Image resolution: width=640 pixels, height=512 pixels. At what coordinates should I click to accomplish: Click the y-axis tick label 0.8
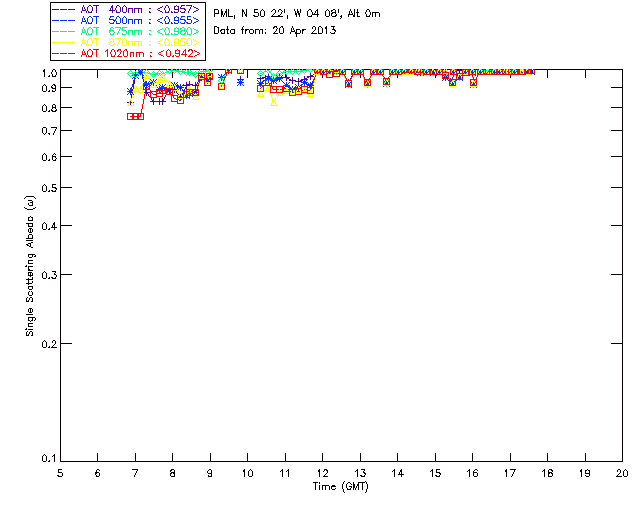(x=49, y=108)
